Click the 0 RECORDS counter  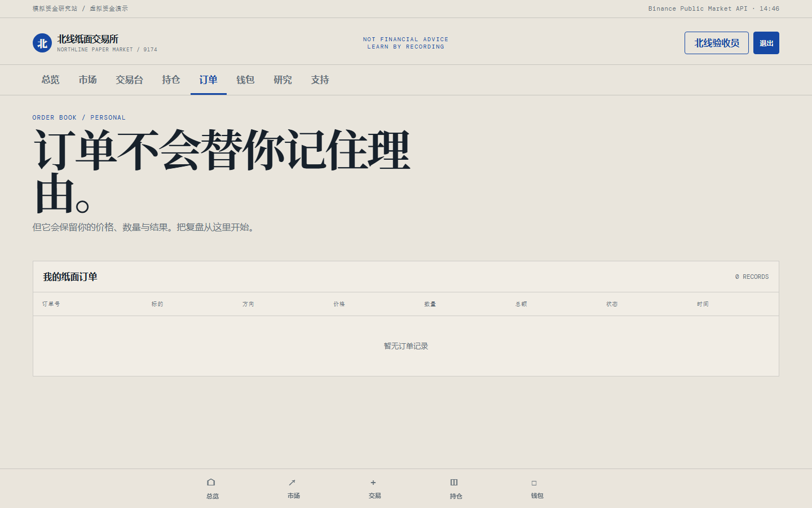point(752,277)
